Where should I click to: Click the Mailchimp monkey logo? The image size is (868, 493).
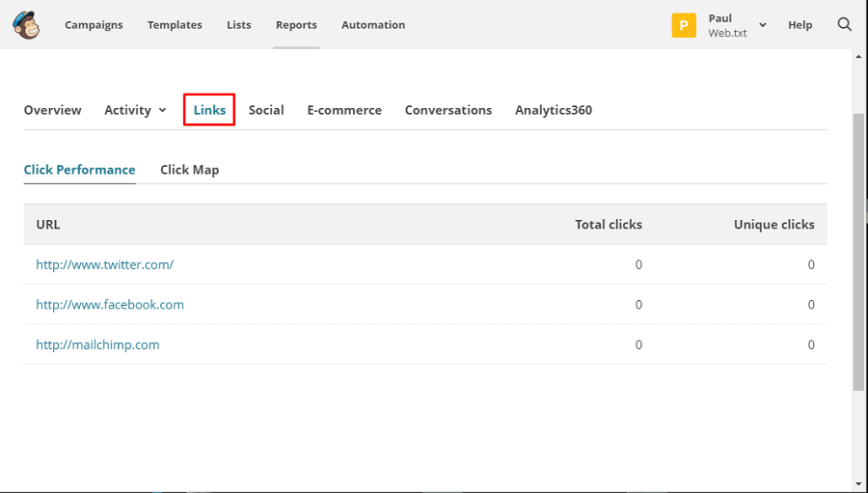point(26,25)
